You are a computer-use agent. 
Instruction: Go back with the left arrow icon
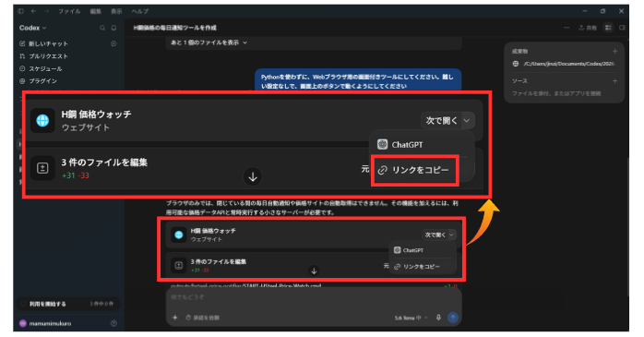[34, 11]
